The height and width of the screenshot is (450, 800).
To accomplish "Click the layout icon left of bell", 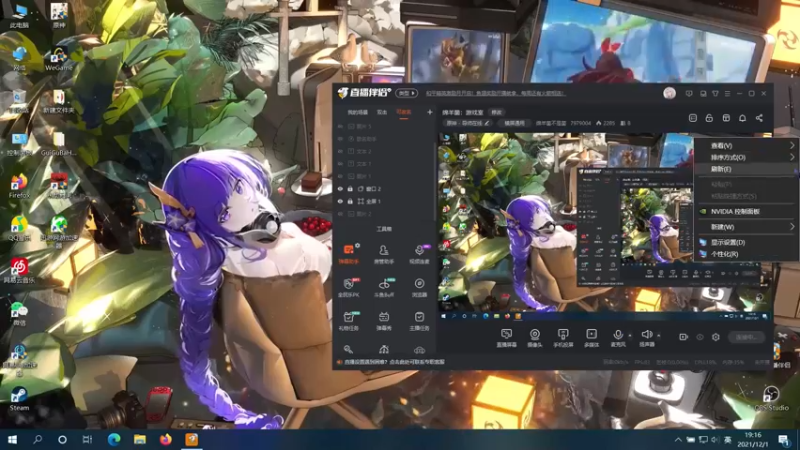I will coord(726,118).
